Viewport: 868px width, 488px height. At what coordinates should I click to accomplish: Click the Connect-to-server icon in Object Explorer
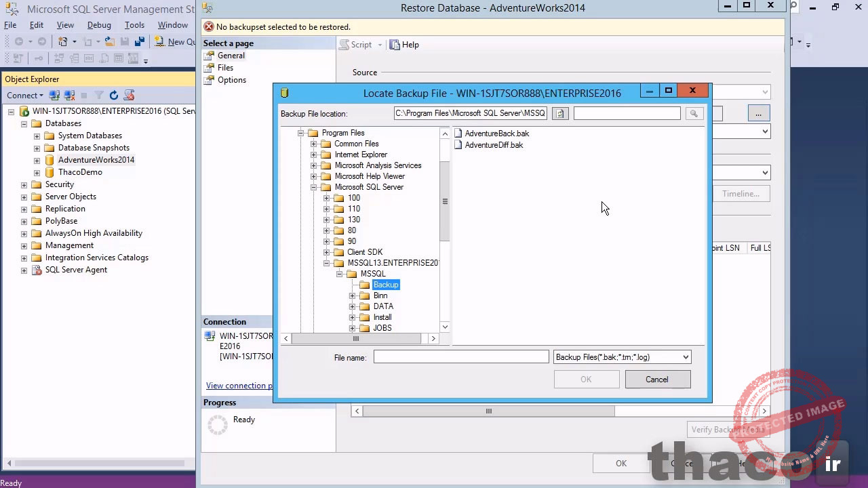pyautogui.click(x=55, y=95)
